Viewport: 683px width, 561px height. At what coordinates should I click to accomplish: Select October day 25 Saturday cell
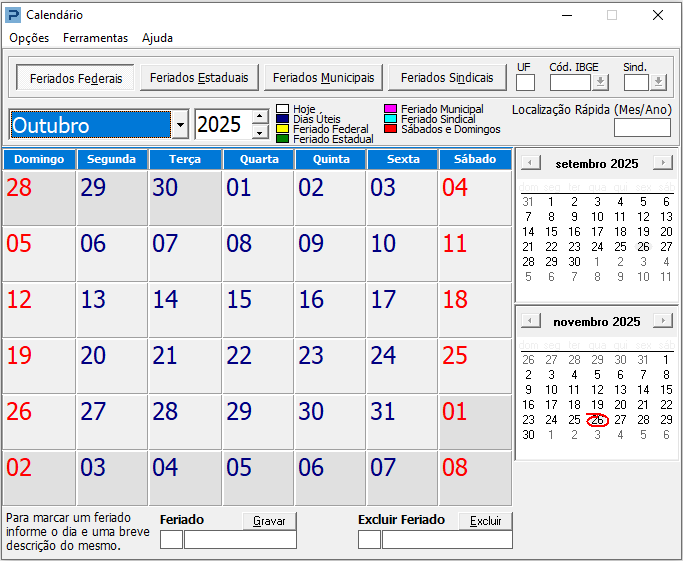(x=475, y=366)
